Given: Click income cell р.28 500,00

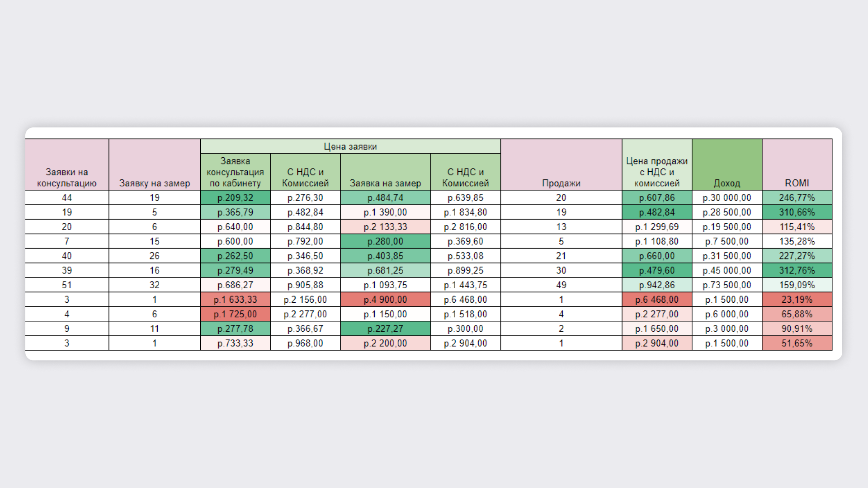Looking at the screenshot, I should [x=727, y=212].
